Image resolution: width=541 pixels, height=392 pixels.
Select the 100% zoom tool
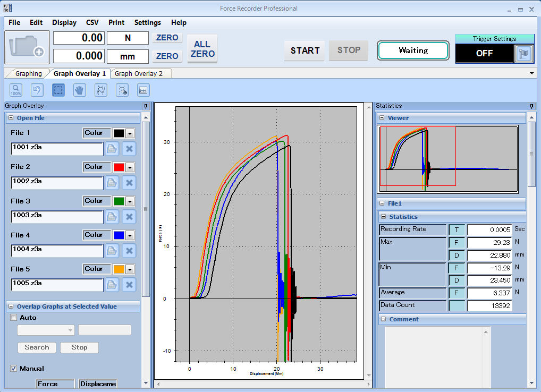click(15, 90)
